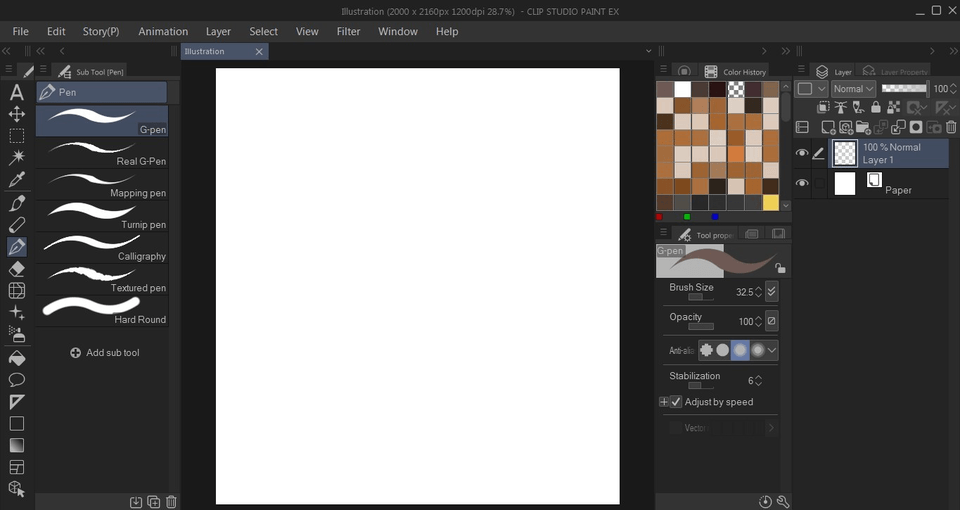Screen dimensions: 960x510
Task: Select the Figure rectangle tool
Action: coord(17,423)
